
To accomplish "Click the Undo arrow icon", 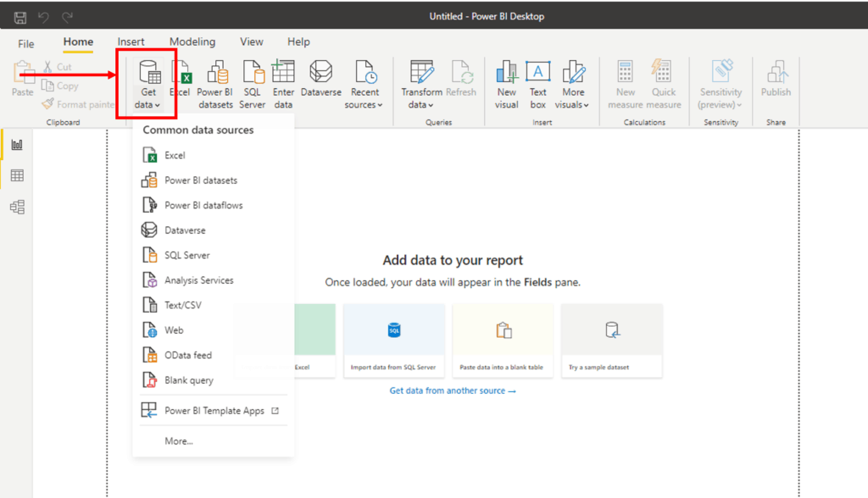I will pyautogui.click(x=43, y=17).
